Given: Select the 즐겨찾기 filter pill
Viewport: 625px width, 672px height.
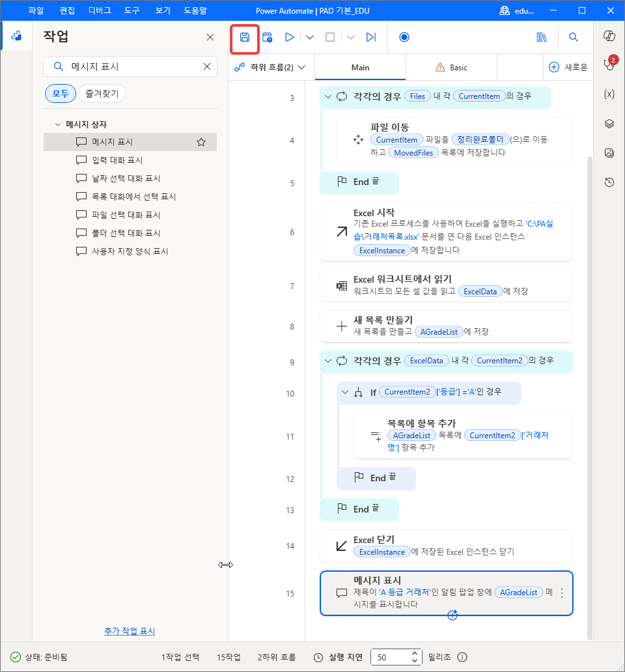Looking at the screenshot, I should (102, 93).
